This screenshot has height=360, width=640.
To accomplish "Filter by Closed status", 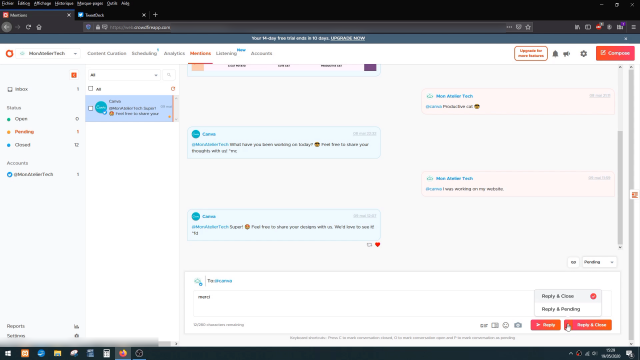I will pos(43,145).
